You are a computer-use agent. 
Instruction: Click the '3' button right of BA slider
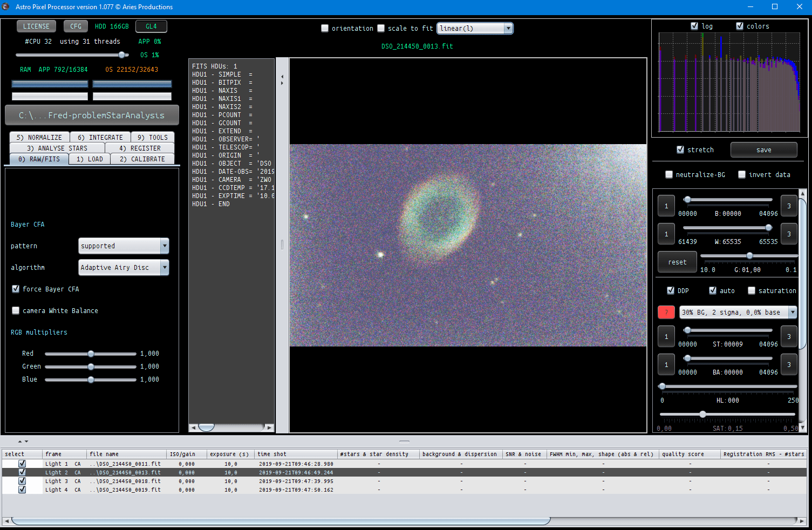click(x=789, y=364)
